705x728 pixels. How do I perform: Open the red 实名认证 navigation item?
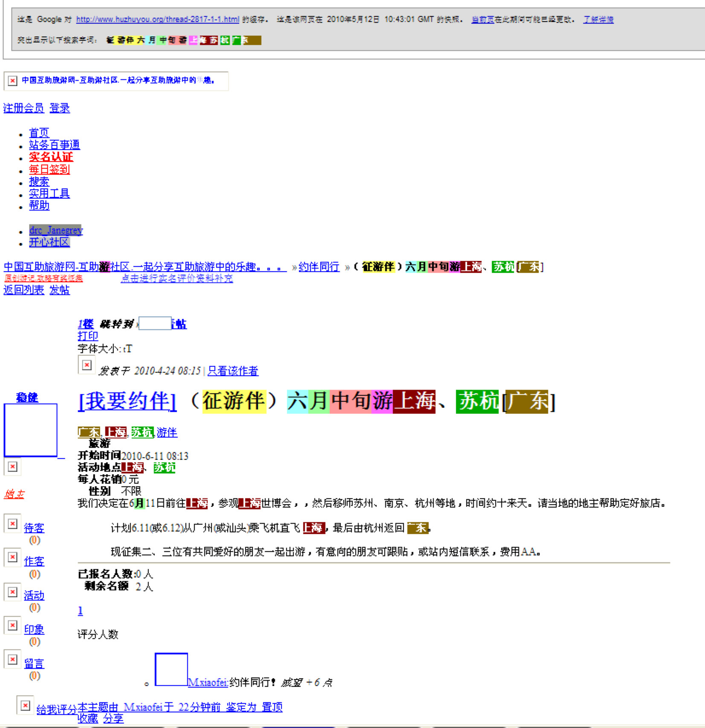[51, 157]
